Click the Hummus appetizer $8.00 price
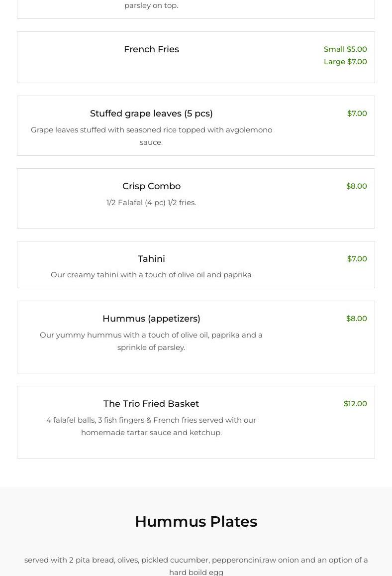 pos(356,318)
